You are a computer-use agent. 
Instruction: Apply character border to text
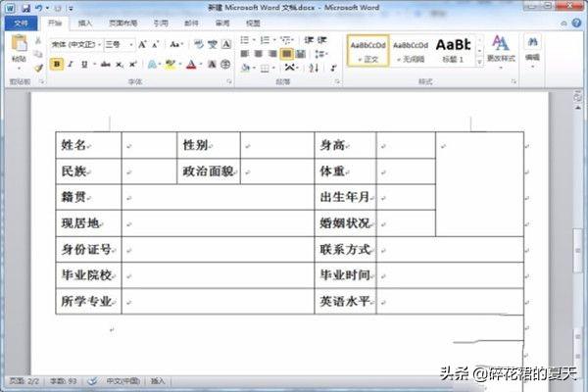[x=226, y=45]
